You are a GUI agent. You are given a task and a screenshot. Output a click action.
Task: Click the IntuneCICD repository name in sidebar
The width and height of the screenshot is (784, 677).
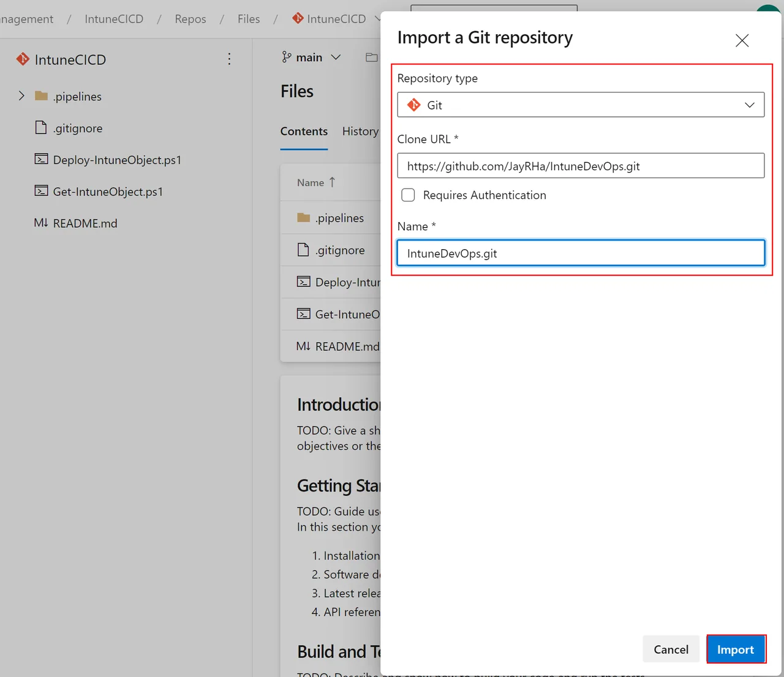70,59
